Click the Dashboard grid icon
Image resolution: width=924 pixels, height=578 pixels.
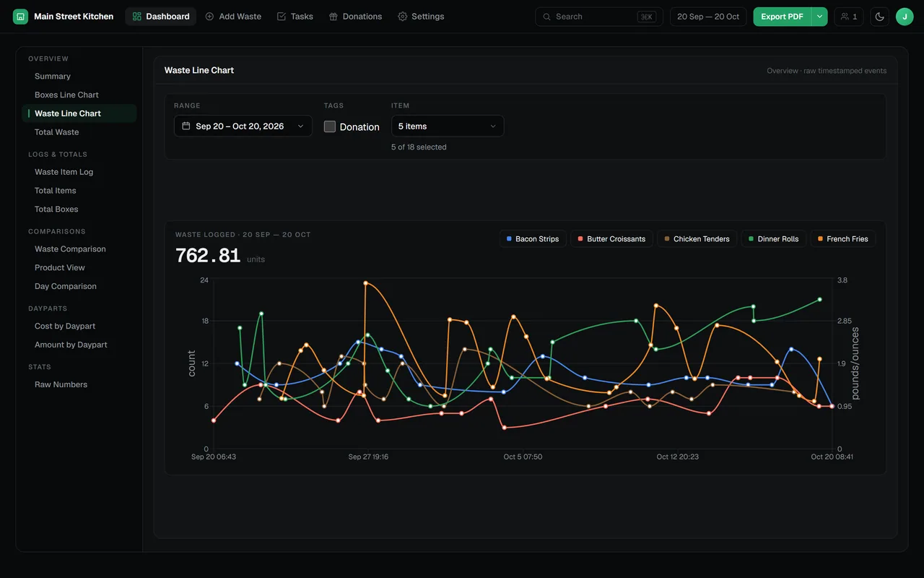coord(137,17)
